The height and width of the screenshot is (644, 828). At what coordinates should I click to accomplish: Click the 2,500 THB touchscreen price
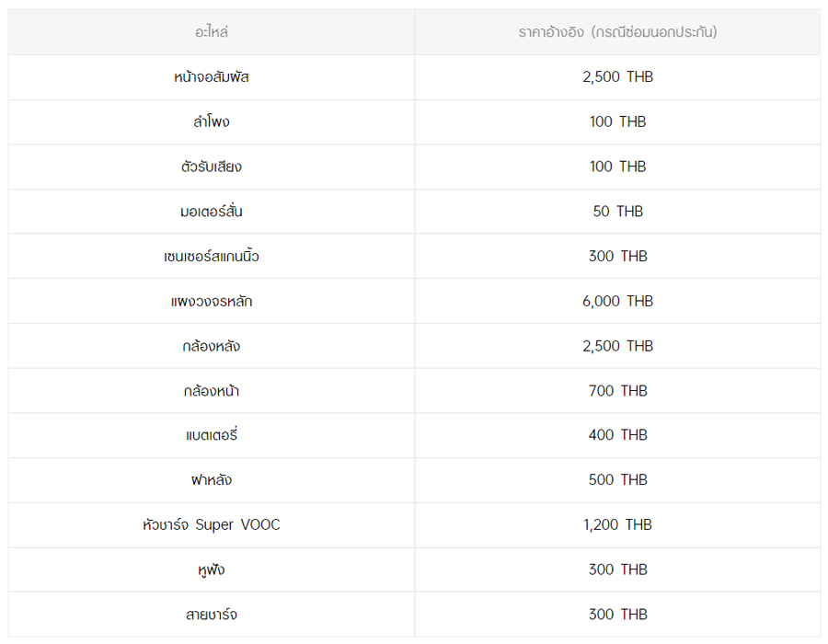617,77
